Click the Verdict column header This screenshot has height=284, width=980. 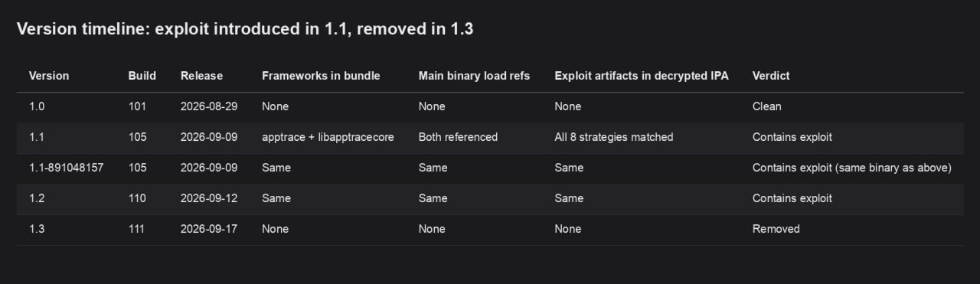click(771, 76)
